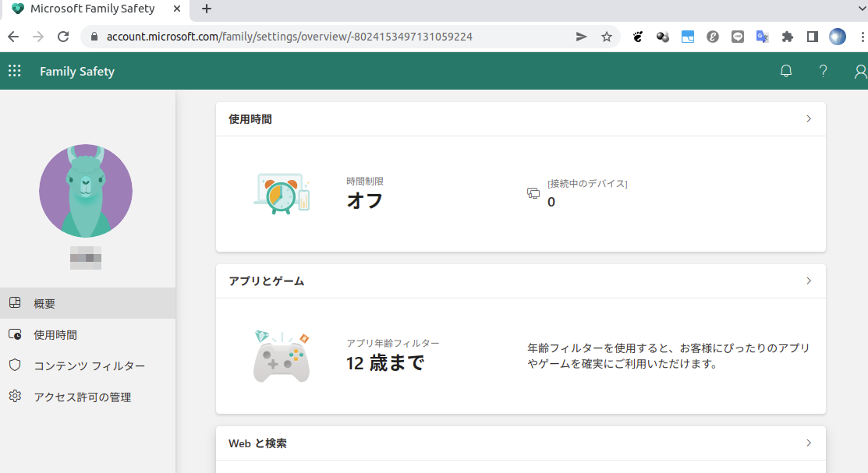Open the 使用時間 card heading

(x=250, y=119)
